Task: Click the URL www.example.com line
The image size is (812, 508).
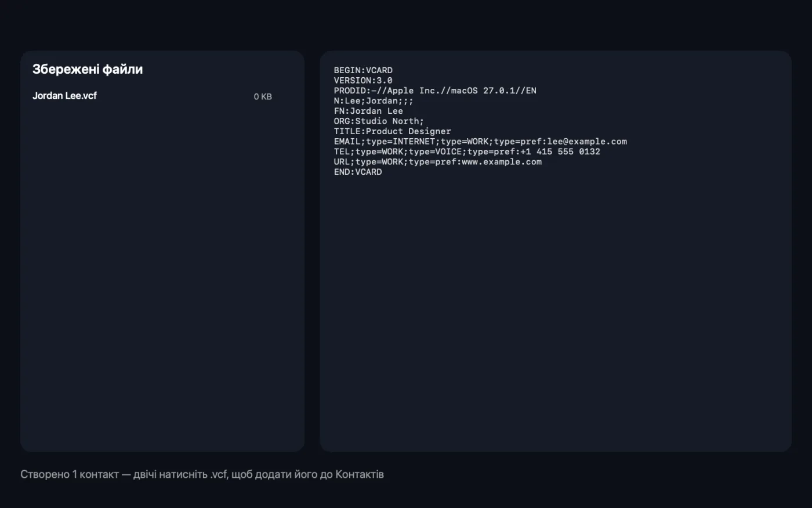Action: (x=438, y=162)
